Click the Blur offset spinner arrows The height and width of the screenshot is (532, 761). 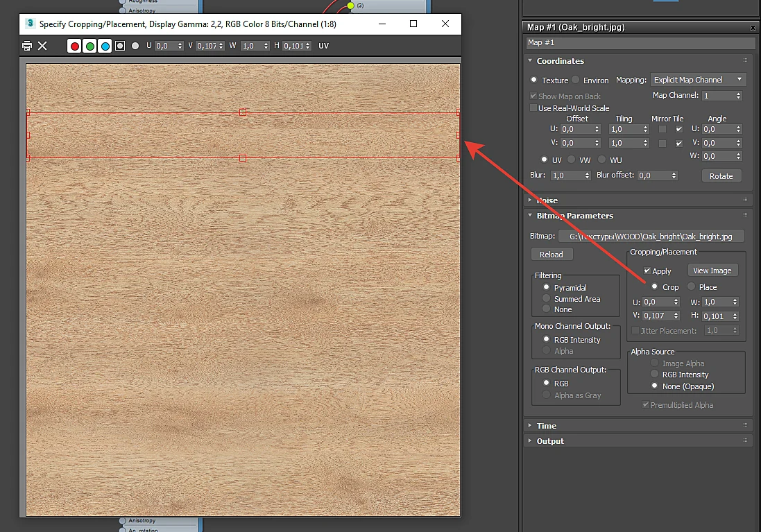(x=674, y=175)
